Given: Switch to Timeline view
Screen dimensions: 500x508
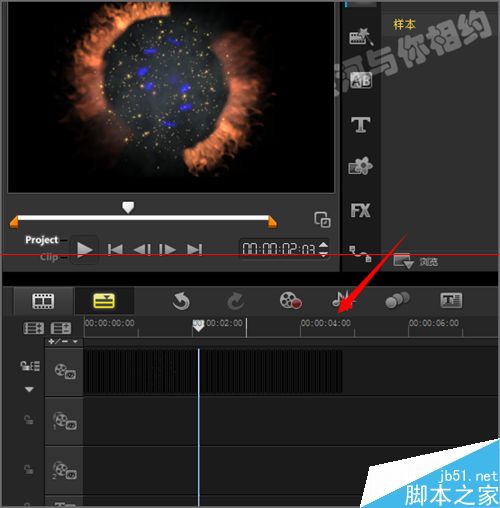Looking at the screenshot, I should click(x=104, y=301).
